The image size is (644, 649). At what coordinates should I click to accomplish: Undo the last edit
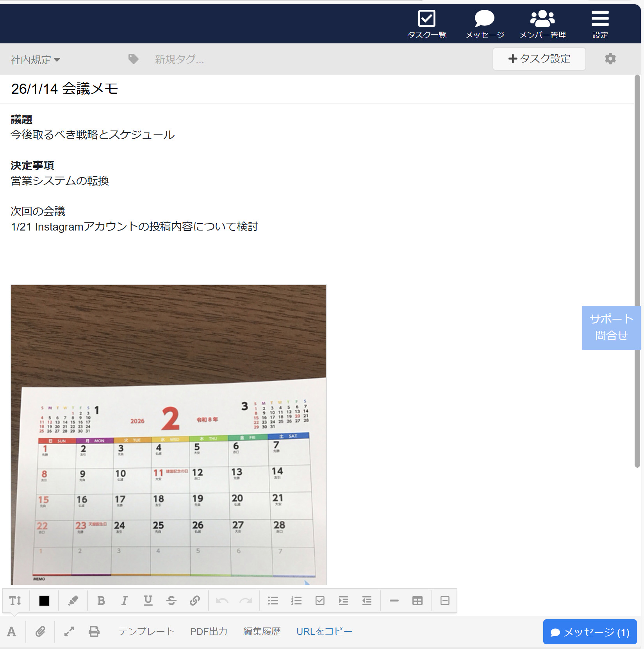click(x=223, y=601)
